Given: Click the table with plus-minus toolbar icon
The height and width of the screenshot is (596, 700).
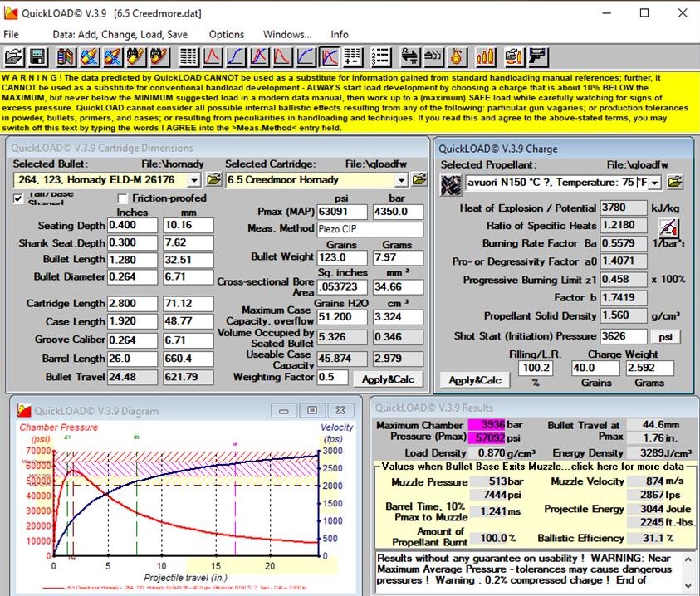Looking at the screenshot, I should [x=352, y=57].
